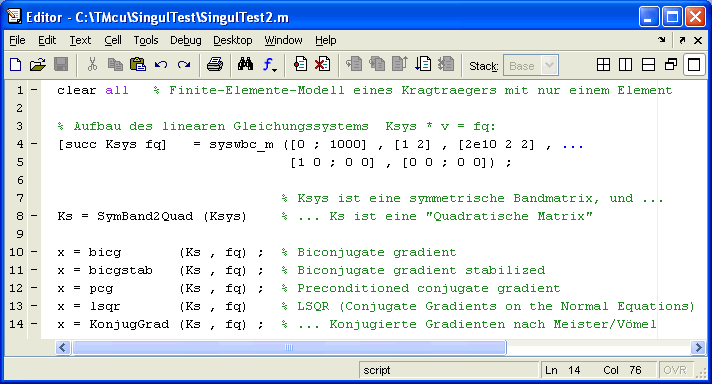This screenshot has width=712, height=384.
Task: Split editor view top and bottom
Action: pos(648,65)
